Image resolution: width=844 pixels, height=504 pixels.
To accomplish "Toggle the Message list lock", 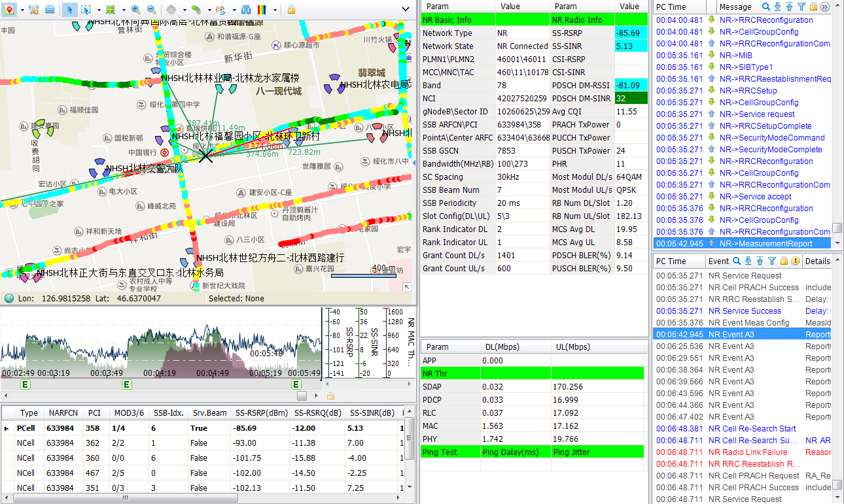I will coord(813,7).
